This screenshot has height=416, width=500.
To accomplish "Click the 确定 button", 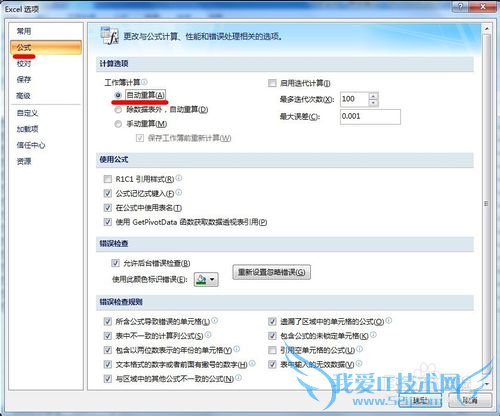I will point(421,400).
